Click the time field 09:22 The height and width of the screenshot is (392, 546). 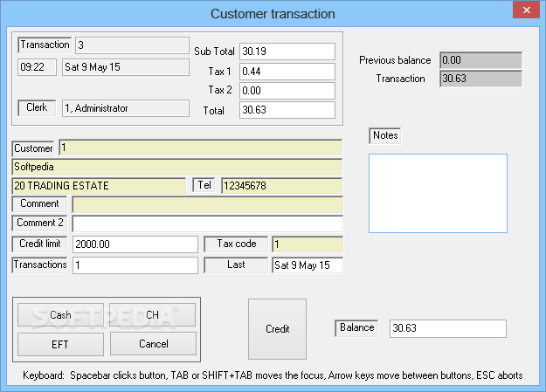(x=37, y=67)
